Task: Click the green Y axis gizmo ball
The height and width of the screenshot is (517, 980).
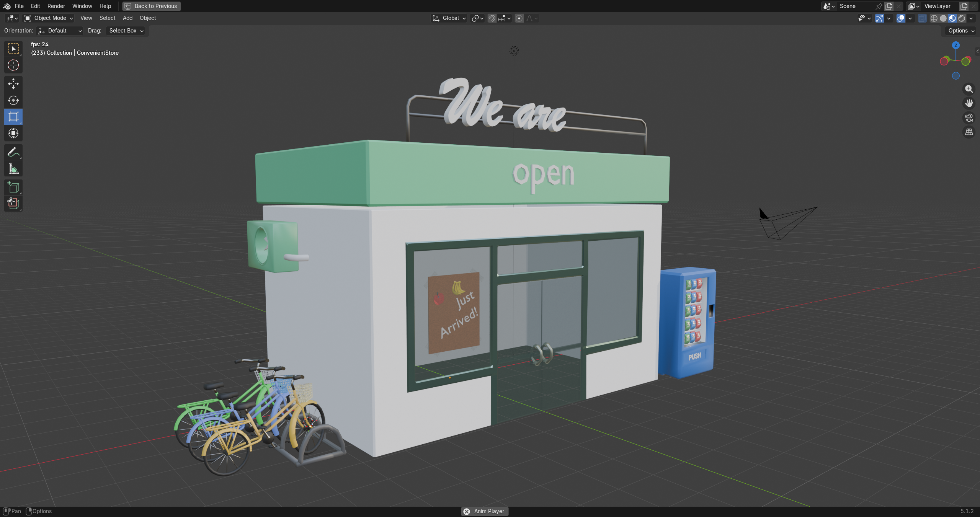Action: [966, 61]
